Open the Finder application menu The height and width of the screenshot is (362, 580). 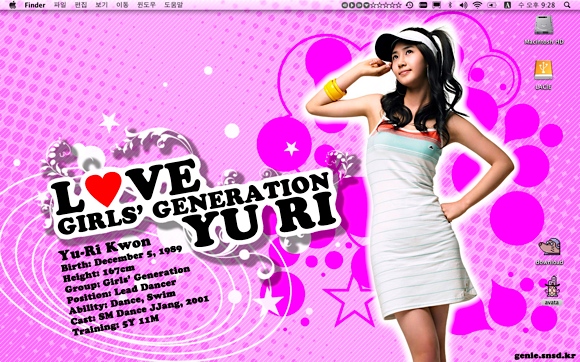(35, 5)
